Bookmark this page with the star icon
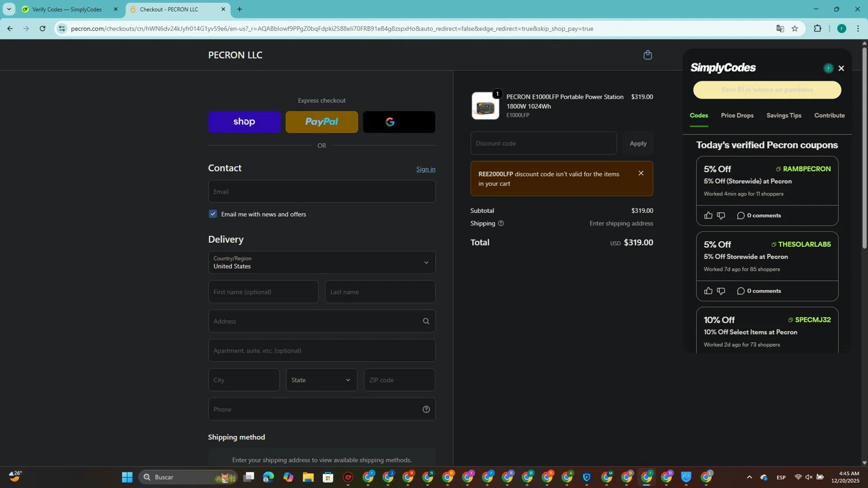The height and width of the screenshot is (488, 868). [795, 28]
